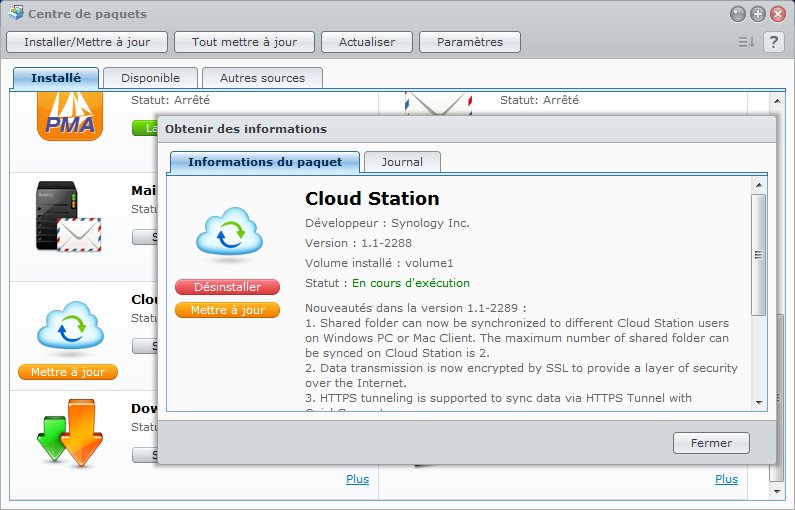Minimize the Centre de paquets window

click(738, 14)
